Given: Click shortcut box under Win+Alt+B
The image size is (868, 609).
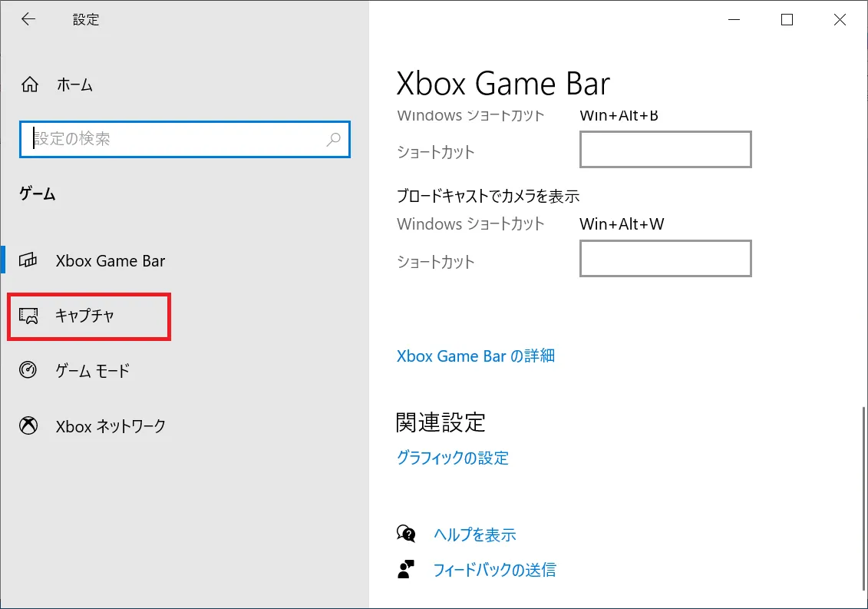Looking at the screenshot, I should pos(665,149).
